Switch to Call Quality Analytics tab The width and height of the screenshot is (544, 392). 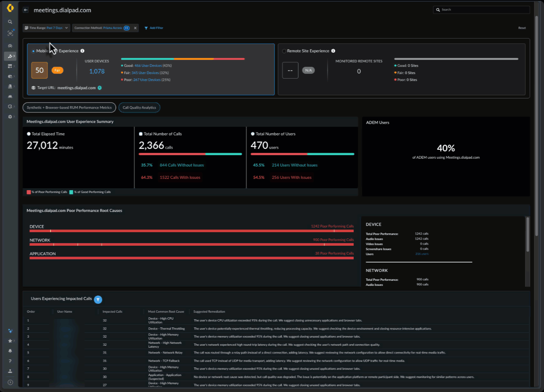coord(139,107)
